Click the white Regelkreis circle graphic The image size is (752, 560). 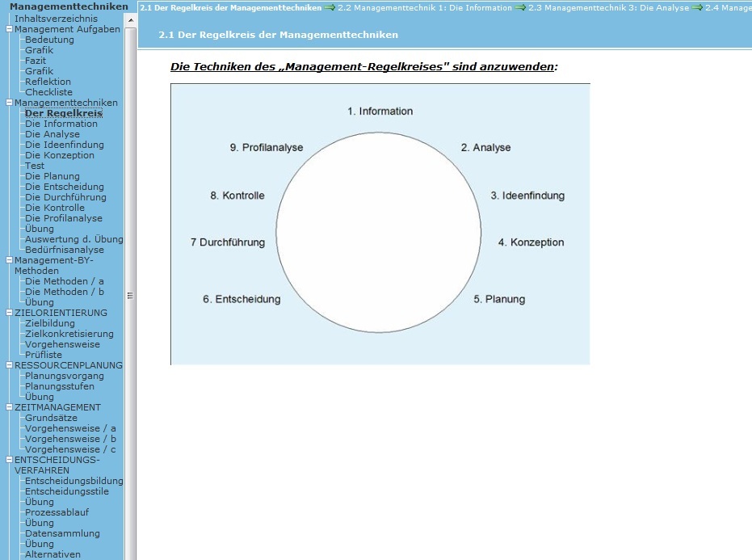pyautogui.click(x=378, y=233)
